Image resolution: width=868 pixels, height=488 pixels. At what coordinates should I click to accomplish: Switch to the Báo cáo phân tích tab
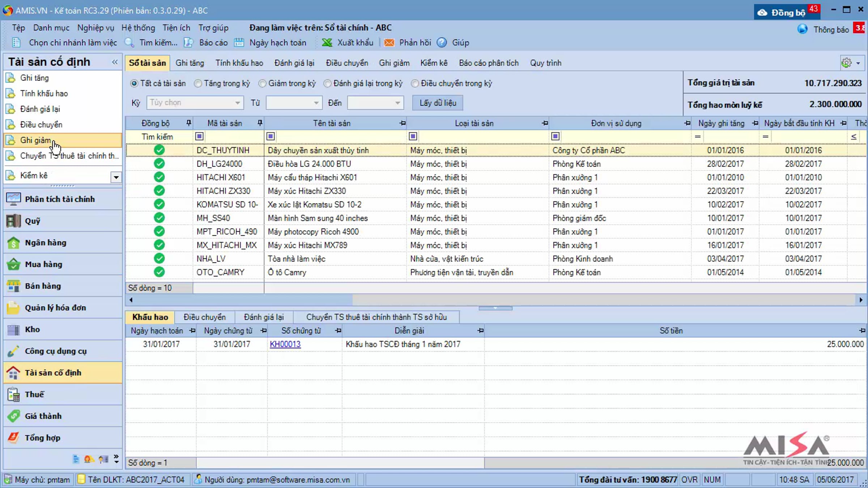coord(489,63)
